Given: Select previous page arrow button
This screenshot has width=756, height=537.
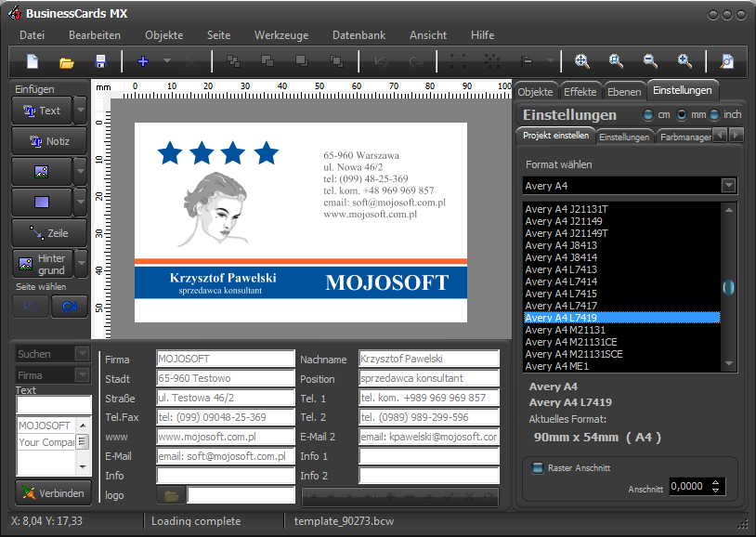Looking at the screenshot, I should click(31, 307).
